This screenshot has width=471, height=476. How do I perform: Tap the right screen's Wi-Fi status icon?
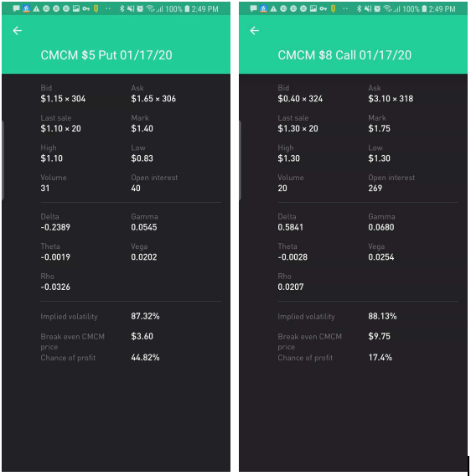(387, 9)
